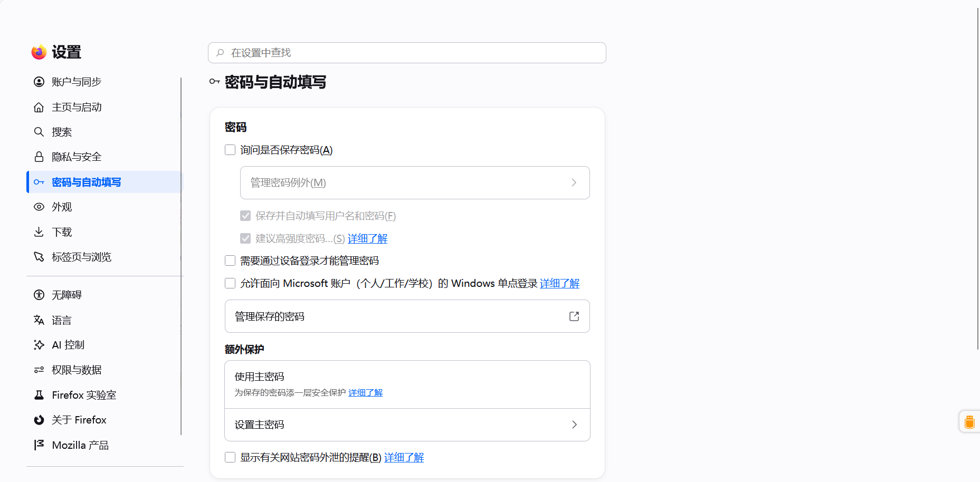Enable 询问是否保存密码 checkbox

(230, 150)
